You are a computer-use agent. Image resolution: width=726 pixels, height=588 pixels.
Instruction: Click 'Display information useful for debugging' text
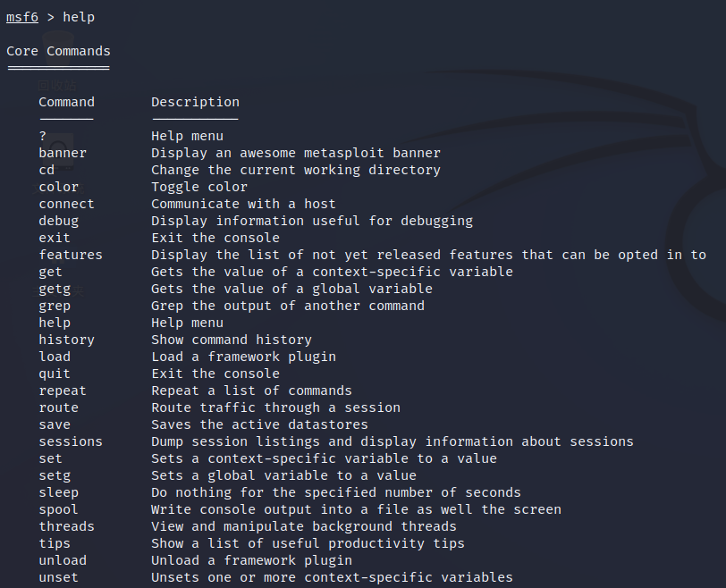[x=312, y=221]
